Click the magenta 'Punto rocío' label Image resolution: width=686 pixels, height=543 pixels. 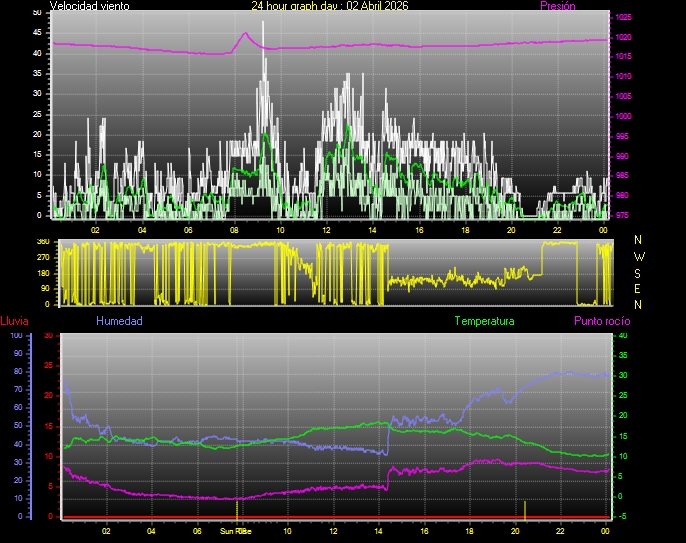pos(601,321)
